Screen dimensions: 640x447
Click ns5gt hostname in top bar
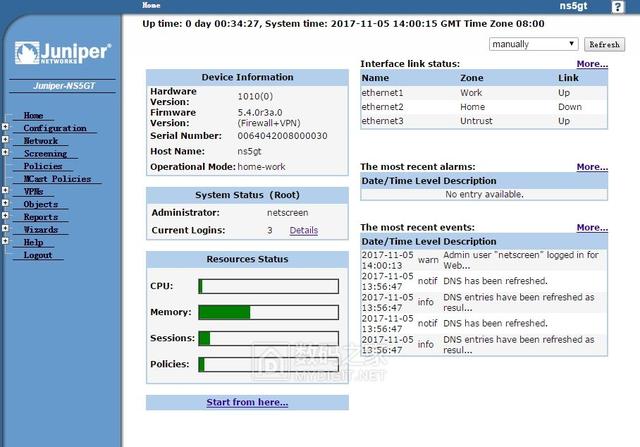pyautogui.click(x=573, y=6)
